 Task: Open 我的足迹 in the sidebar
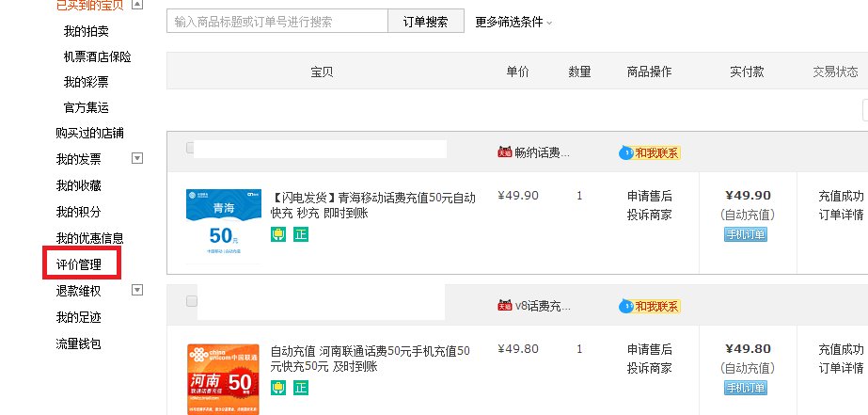[79, 317]
